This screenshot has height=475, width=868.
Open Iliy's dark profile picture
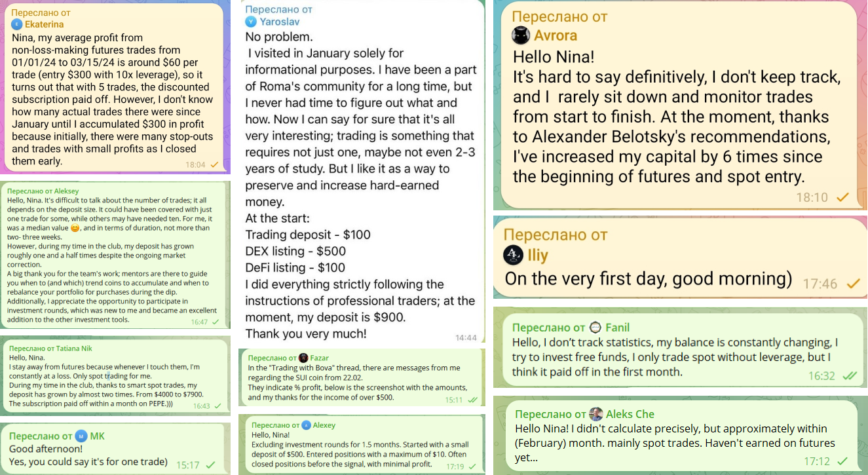click(513, 255)
